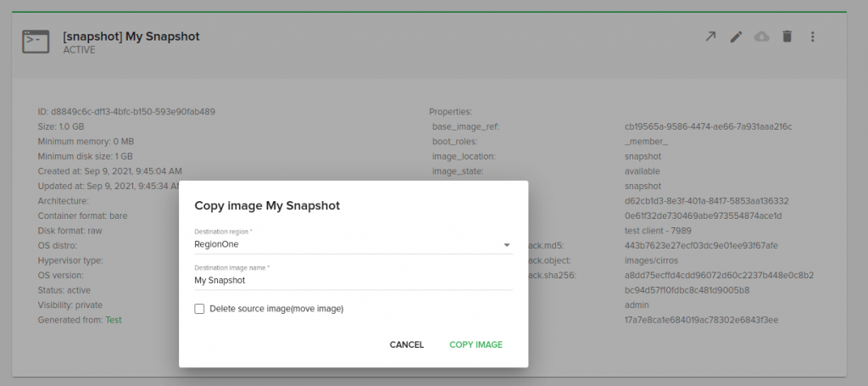Expand the Destination region dropdown
The image size is (868, 386).
(353, 244)
